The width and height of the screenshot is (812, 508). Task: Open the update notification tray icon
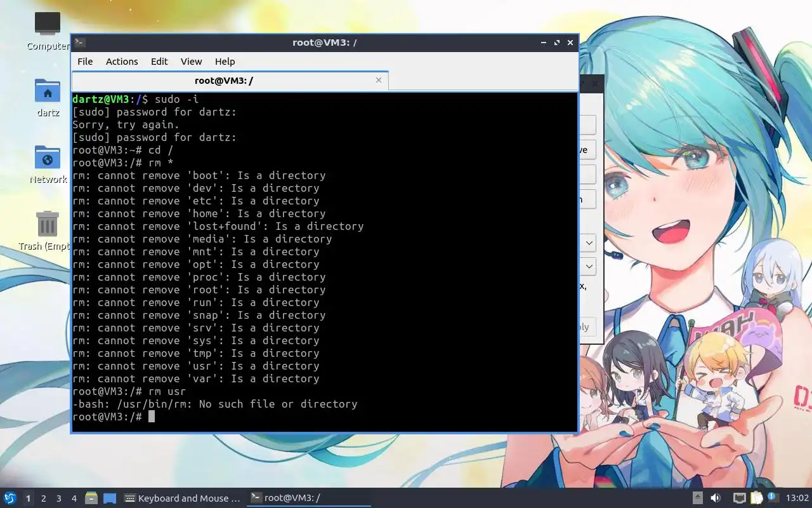(773, 498)
